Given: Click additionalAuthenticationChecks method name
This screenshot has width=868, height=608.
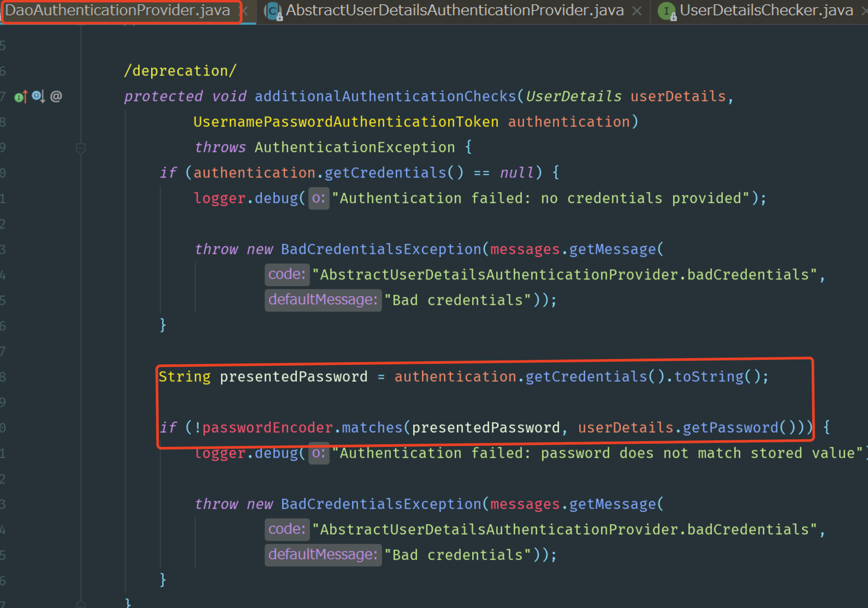Looking at the screenshot, I should (385, 96).
